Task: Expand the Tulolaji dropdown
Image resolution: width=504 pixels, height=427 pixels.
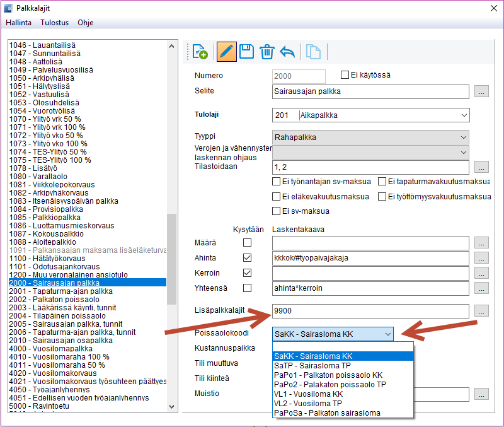Action: point(464,115)
